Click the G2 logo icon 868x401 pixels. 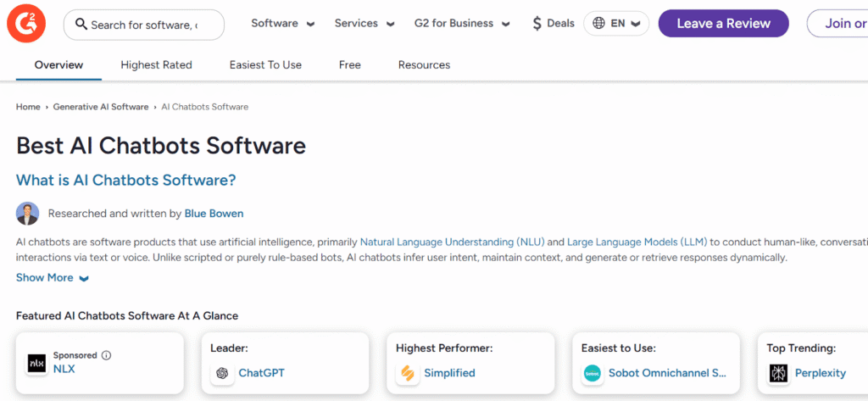coord(26,24)
